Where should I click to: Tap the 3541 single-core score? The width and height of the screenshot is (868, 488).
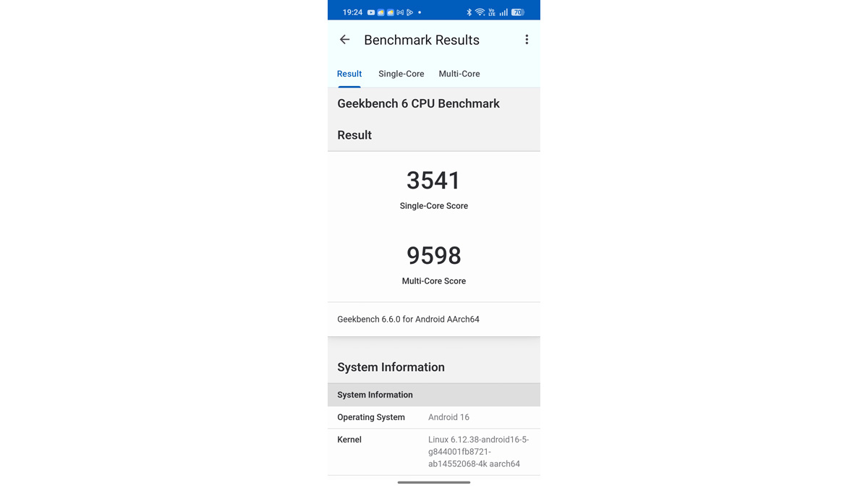tap(433, 181)
